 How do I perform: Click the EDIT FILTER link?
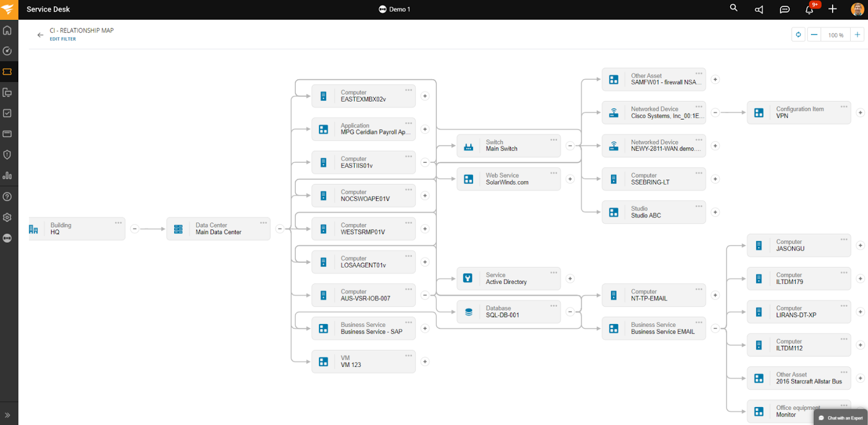click(x=63, y=39)
